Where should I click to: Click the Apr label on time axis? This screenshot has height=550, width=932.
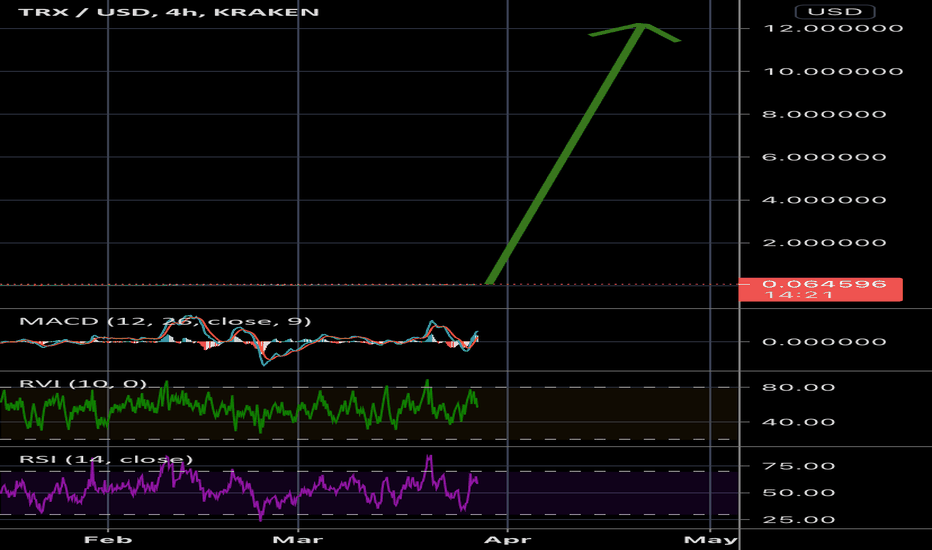pyautogui.click(x=508, y=540)
